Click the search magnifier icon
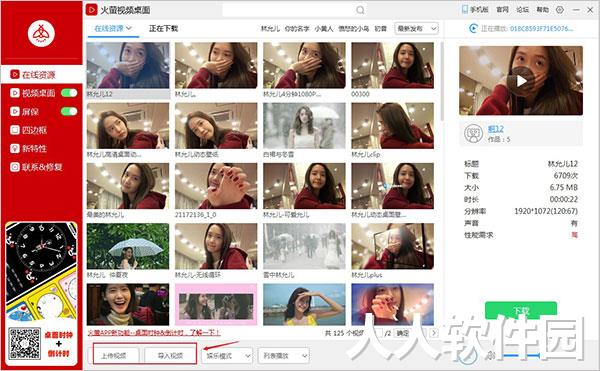Image resolution: width=600 pixels, height=371 pixels. pos(360,10)
